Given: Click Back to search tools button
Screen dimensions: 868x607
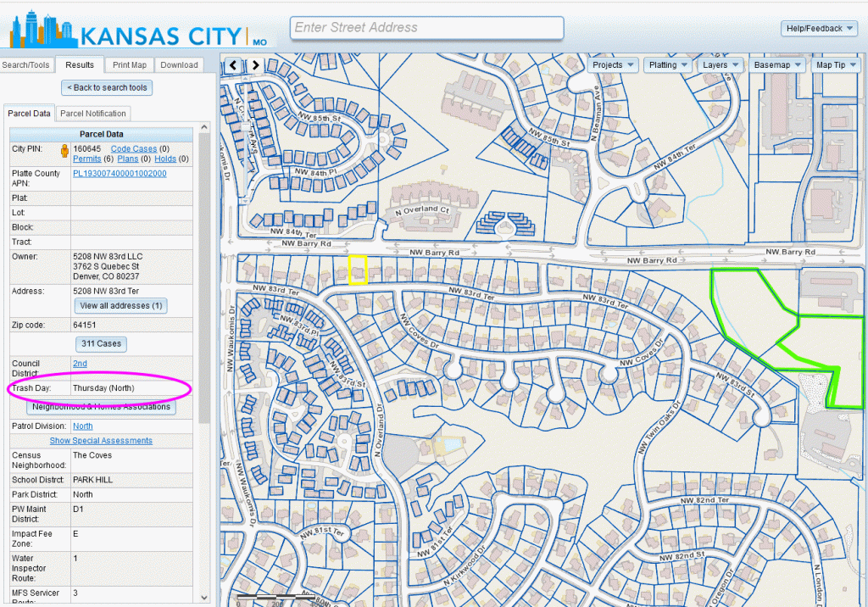Looking at the screenshot, I should coord(107,87).
